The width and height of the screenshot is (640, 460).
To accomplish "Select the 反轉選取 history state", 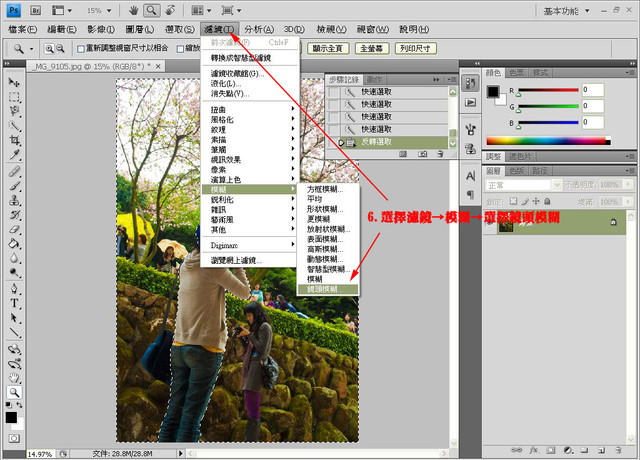I will (x=387, y=142).
